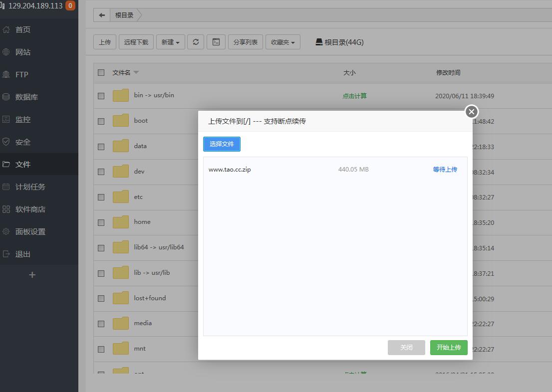Check the box for the etc folder
Image resolution: width=552 pixels, height=392 pixels.
(101, 197)
